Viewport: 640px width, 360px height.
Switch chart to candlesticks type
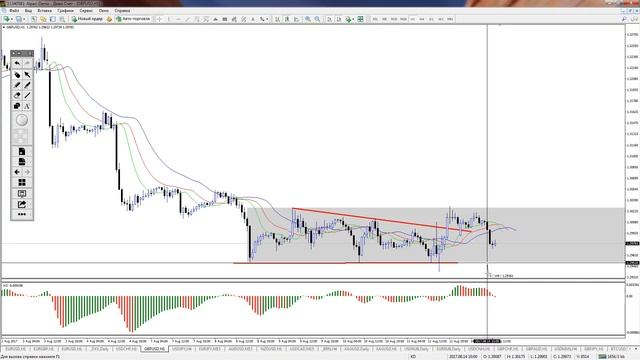pyautogui.click(x=287, y=19)
